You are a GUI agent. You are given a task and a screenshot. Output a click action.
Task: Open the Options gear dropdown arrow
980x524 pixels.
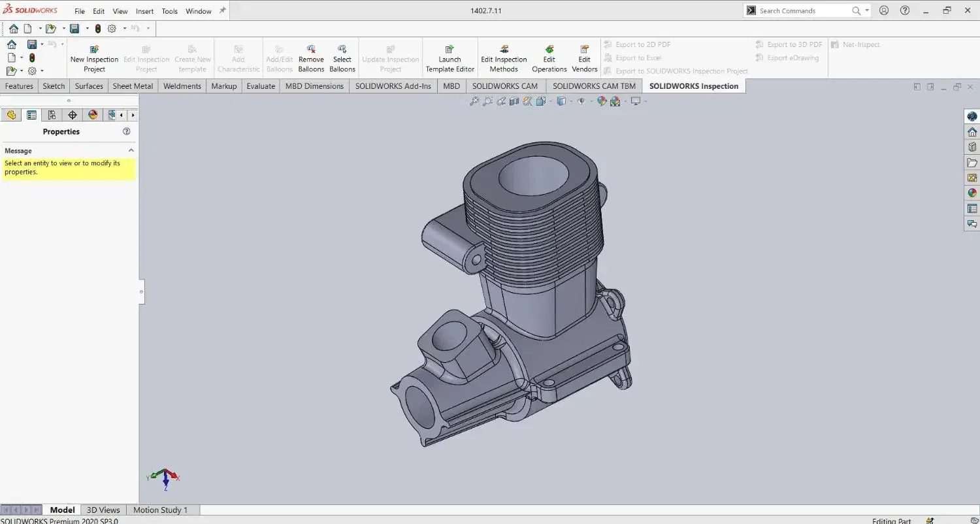point(125,29)
